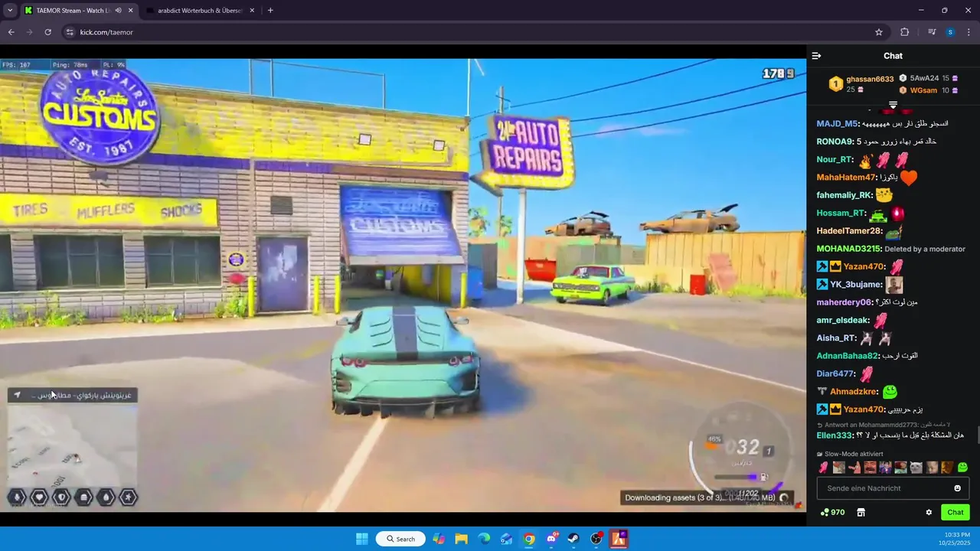This screenshot has width=980, height=551.
Task: Pick the Patrick pointing quick emote
Action: [x=854, y=468]
